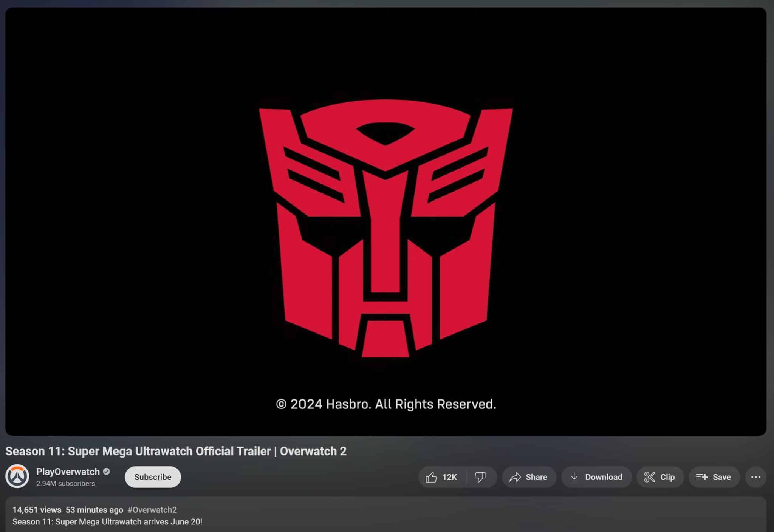
Task: Click the thumbs-down dislike icon
Action: 479,477
